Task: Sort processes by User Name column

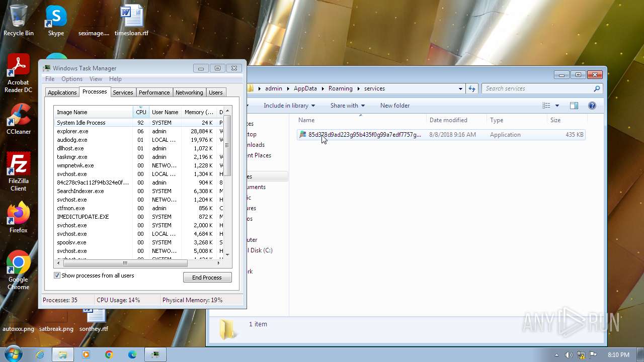Action: tap(165, 112)
